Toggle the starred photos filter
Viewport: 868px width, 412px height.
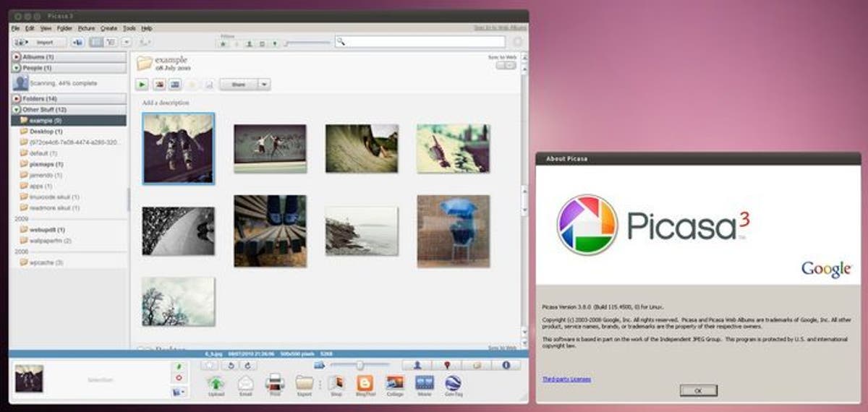tap(224, 43)
